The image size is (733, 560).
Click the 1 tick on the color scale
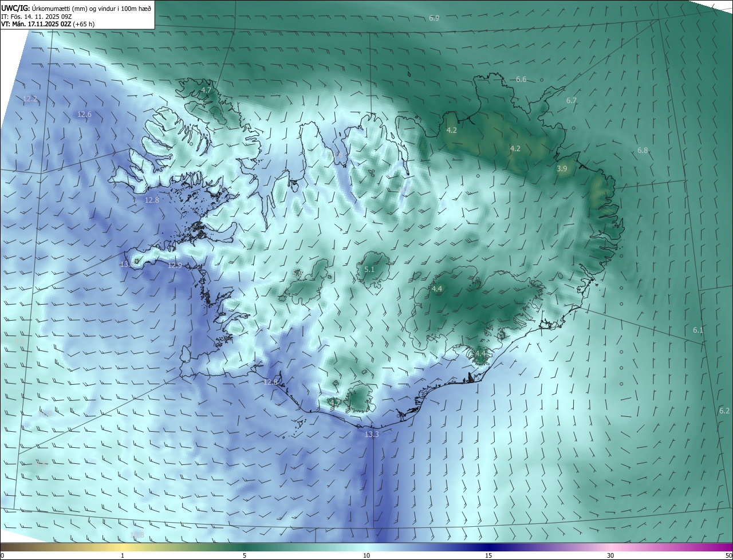click(123, 556)
